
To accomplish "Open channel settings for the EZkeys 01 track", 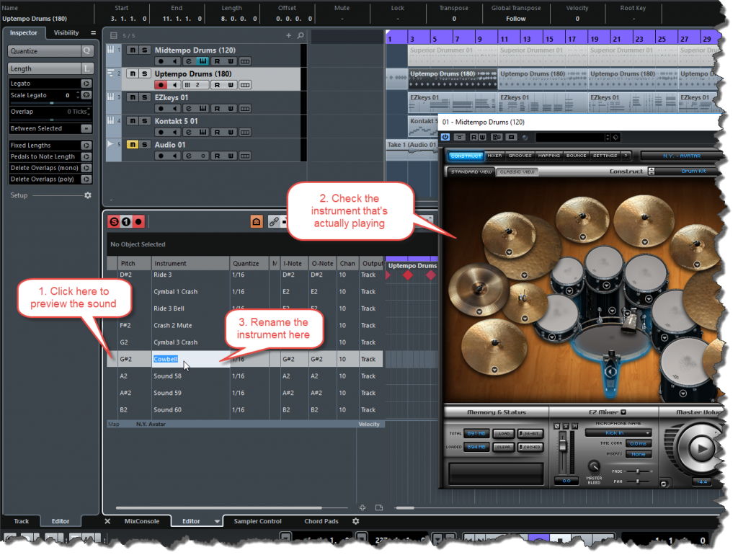I will 189,109.
